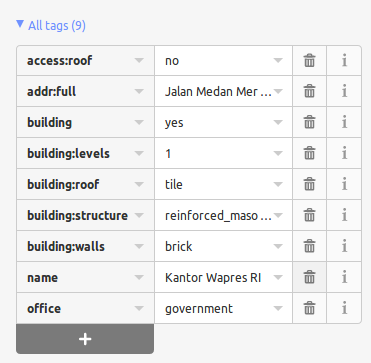Image resolution: width=371 pixels, height=363 pixels.
Task: Open the office key dropdown arrow
Action: 139,308
